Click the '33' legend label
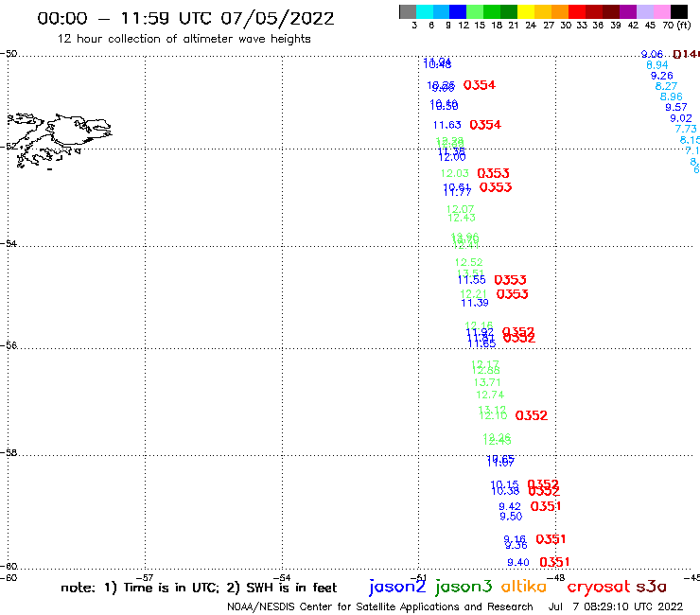The image size is (700, 615). (x=581, y=26)
